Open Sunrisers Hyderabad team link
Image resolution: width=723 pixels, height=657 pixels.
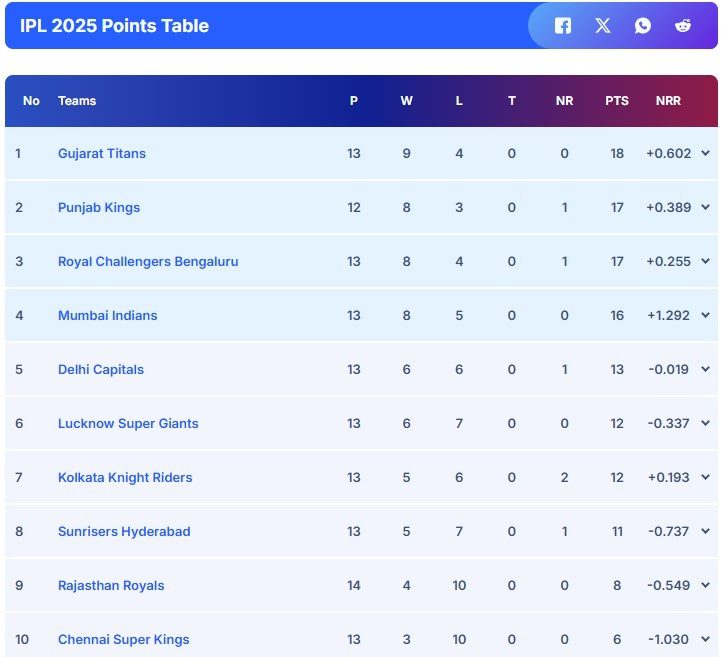coord(124,532)
